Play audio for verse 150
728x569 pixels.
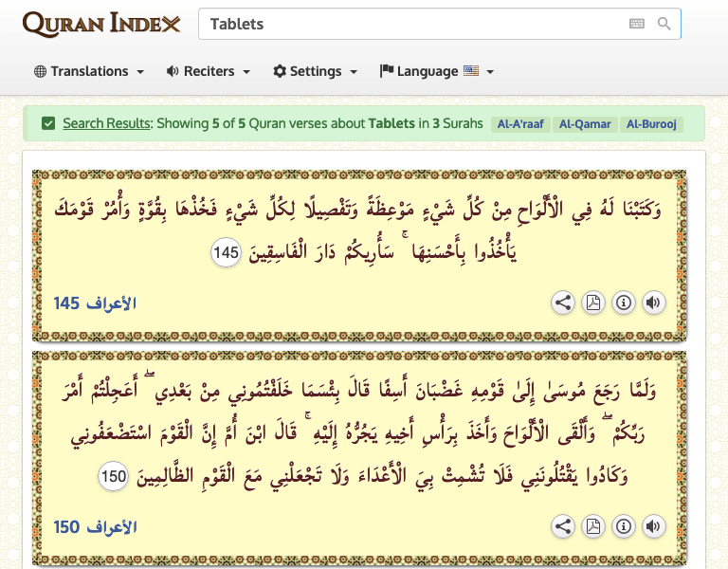653,526
